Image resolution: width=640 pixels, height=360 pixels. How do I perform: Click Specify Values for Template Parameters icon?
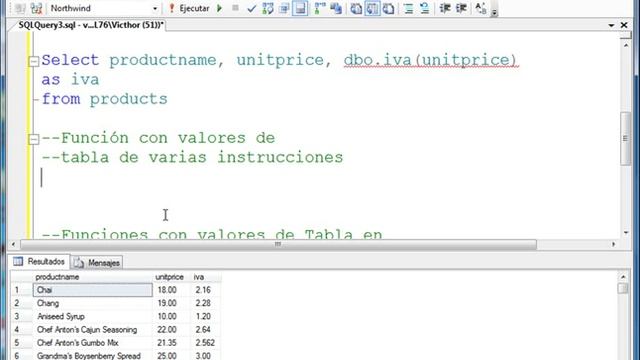pyautogui.click(x=481, y=8)
